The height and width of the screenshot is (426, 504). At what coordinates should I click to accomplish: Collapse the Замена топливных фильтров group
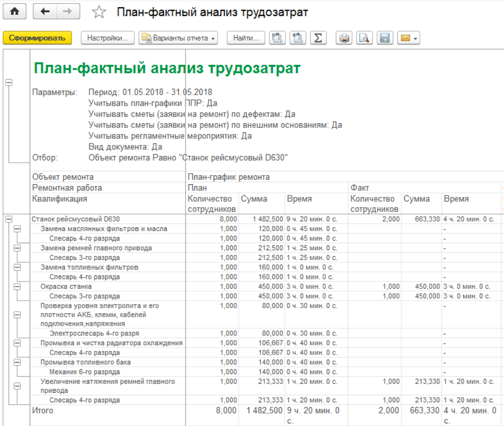(17, 267)
